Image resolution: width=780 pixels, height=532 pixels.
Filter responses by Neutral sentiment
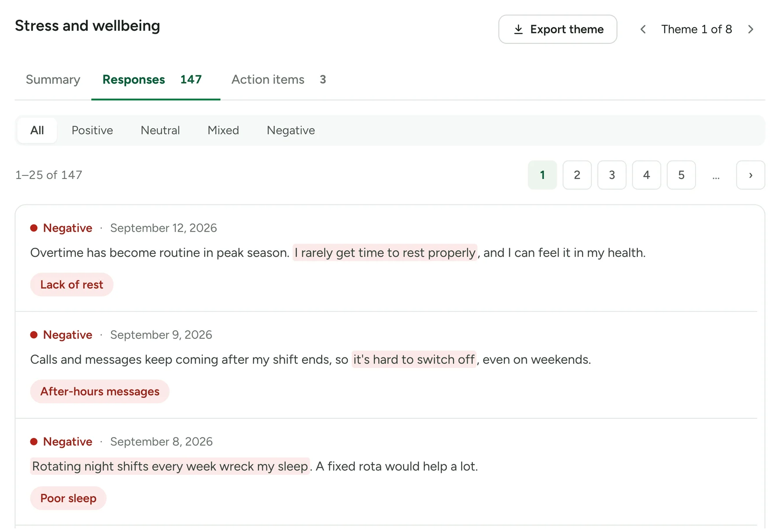tap(160, 130)
